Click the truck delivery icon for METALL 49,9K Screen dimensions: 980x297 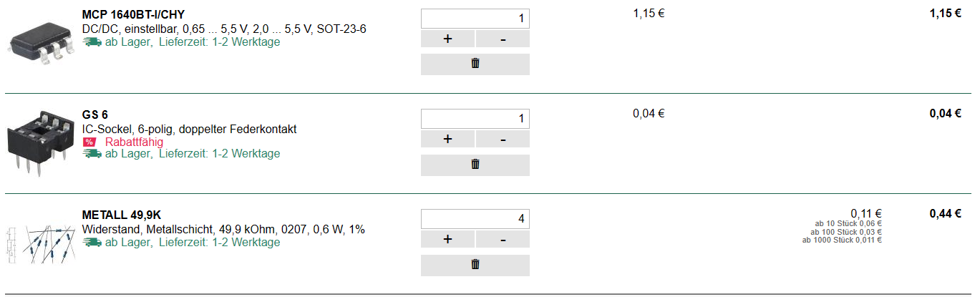coord(92,242)
